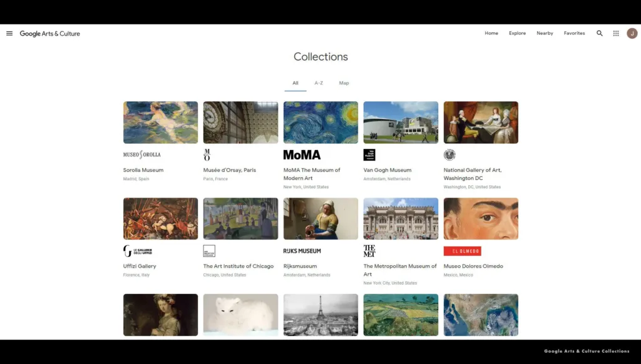641x364 pixels.
Task: Click the New York City, United States text
Action: click(390, 283)
